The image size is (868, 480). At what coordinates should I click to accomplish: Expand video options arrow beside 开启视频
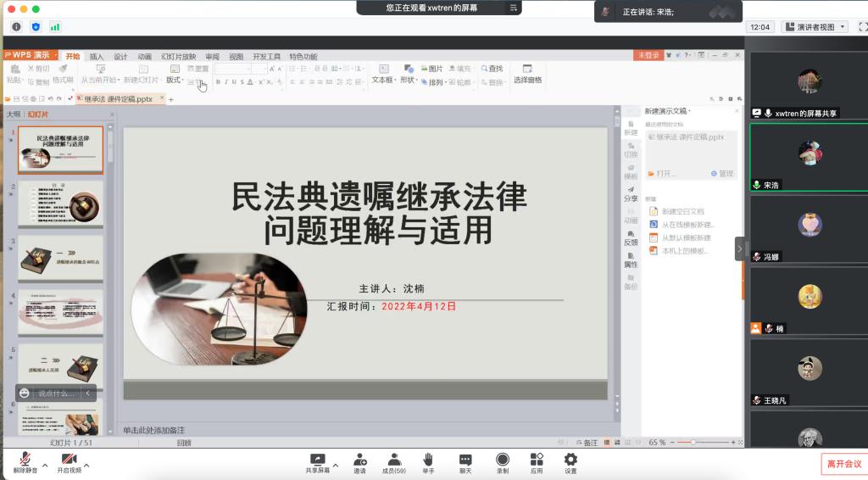(x=86, y=466)
